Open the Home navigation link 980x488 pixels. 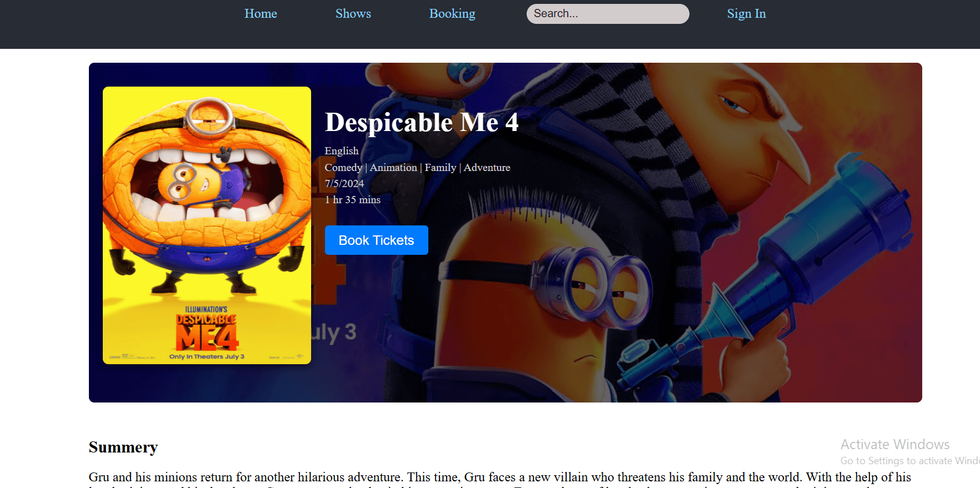pos(261,13)
